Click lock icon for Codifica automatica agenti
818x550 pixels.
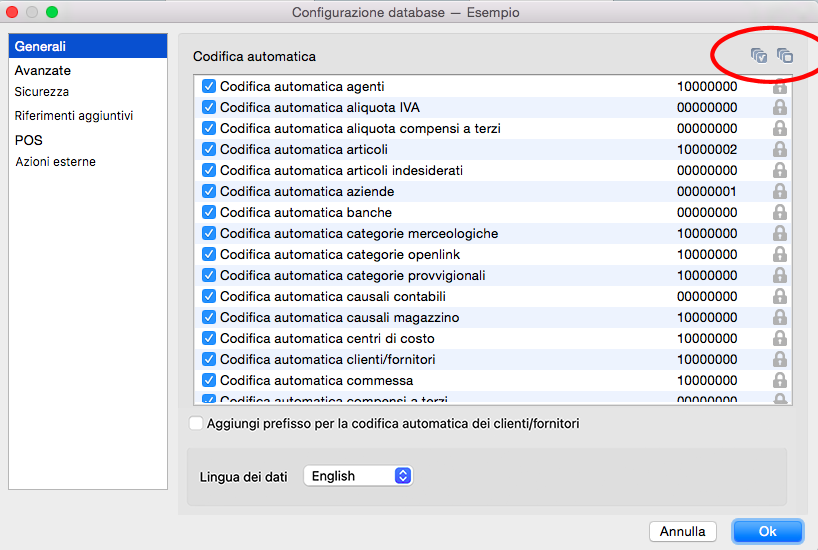(x=780, y=87)
